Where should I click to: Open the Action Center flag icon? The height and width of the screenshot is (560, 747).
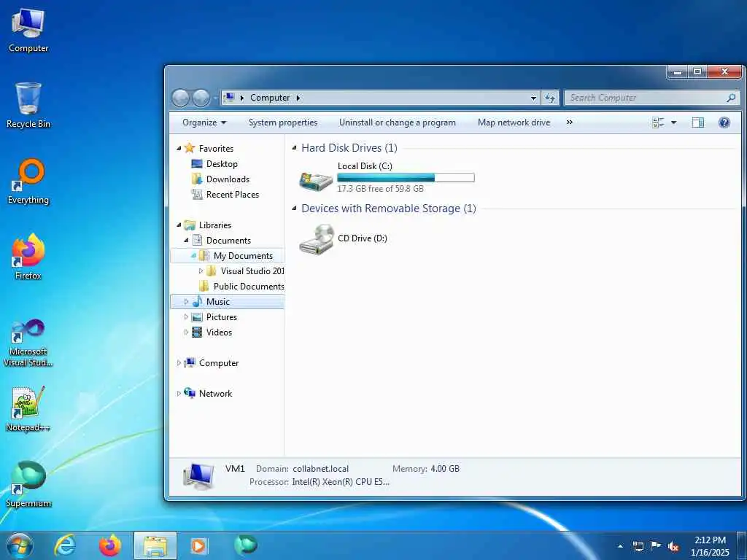(656, 545)
